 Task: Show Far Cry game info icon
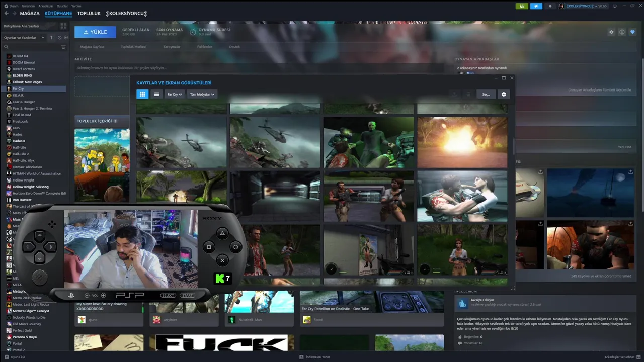coord(622,32)
